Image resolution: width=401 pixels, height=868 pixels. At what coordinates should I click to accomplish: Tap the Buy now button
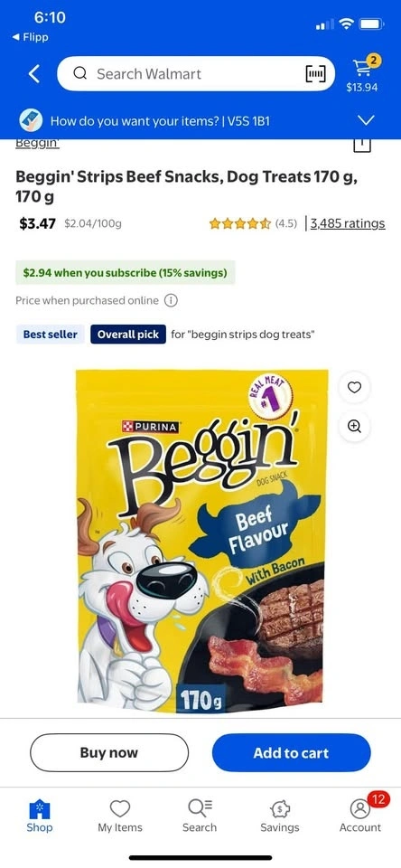click(109, 753)
